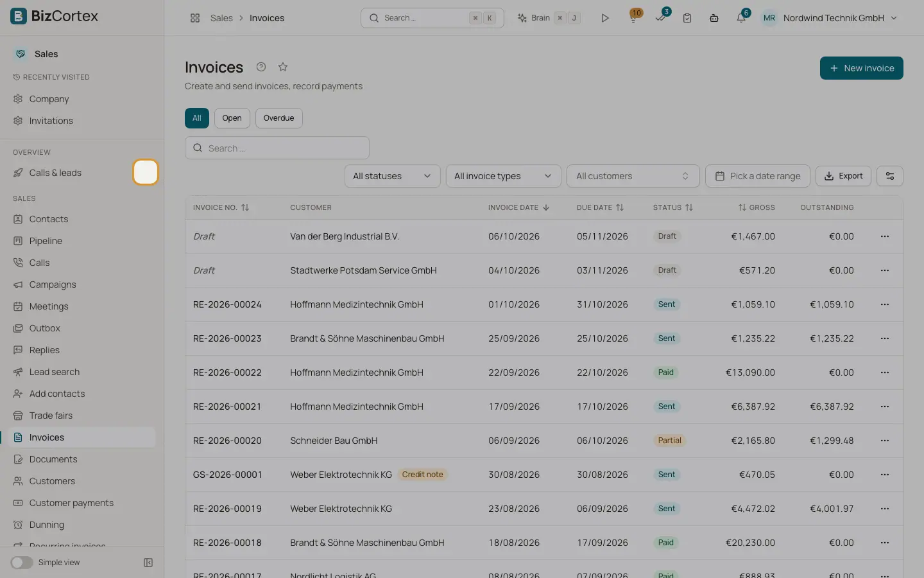Open the table view settings sliders icon
This screenshot has width=924, height=578.
click(x=890, y=176)
